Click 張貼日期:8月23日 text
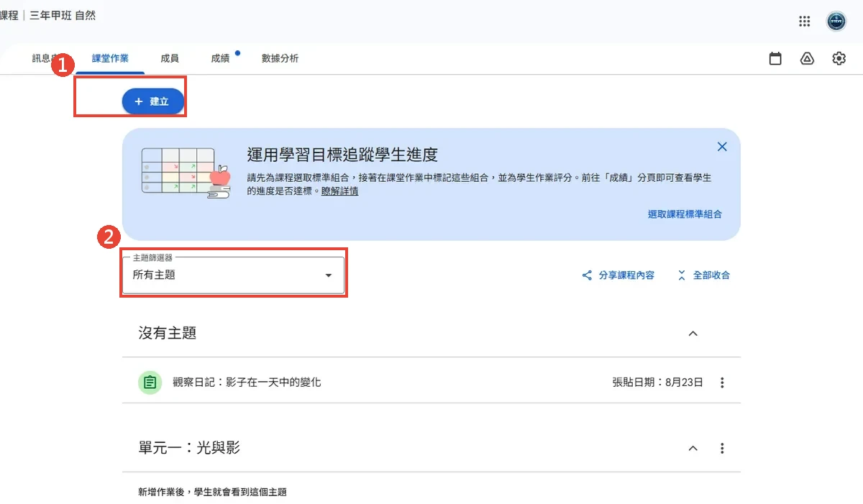Viewport: 863px width, 504px height. [x=657, y=382]
